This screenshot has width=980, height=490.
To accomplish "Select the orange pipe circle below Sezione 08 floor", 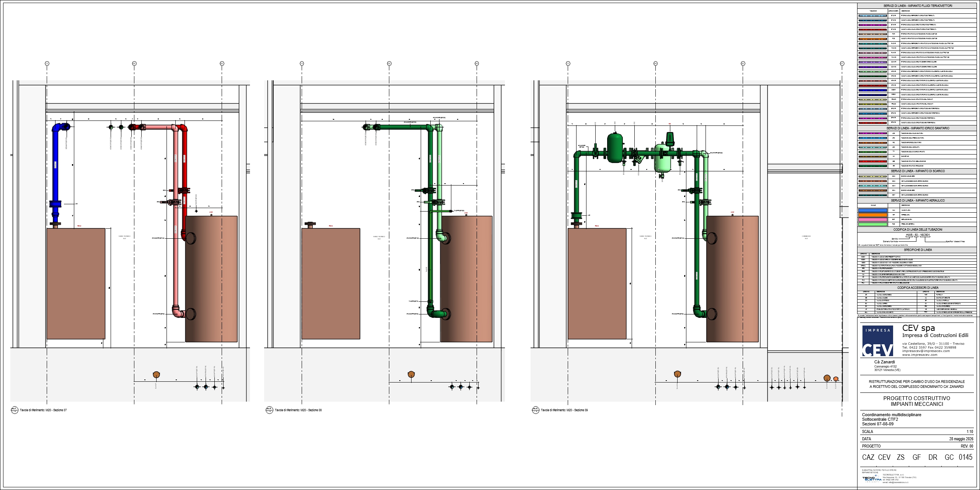I will [411, 374].
